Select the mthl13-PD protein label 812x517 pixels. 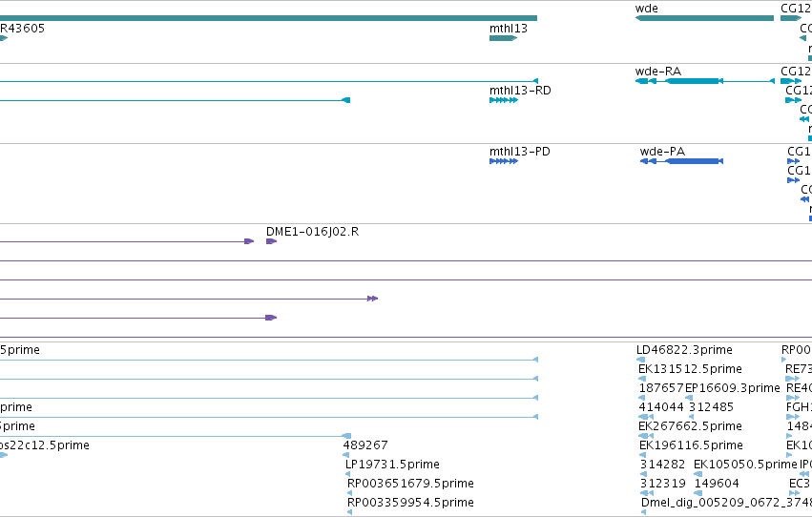coord(519,152)
